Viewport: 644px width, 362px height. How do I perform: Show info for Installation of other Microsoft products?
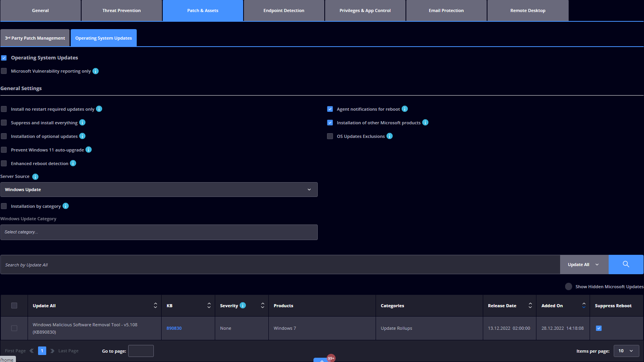(425, 122)
